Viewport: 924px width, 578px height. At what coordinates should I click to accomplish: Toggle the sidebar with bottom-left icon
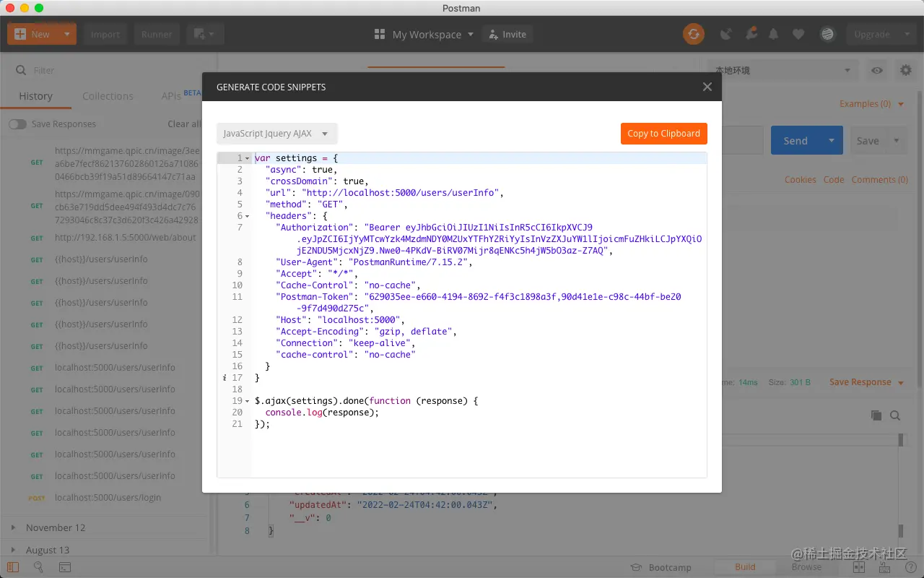(x=14, y=568)
